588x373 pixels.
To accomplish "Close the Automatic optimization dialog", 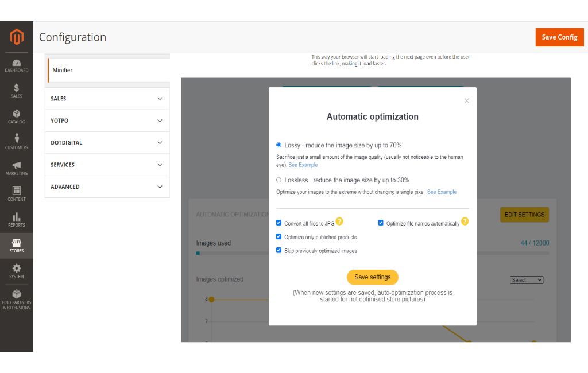I will pyautogui.click(x=466, y=100).
